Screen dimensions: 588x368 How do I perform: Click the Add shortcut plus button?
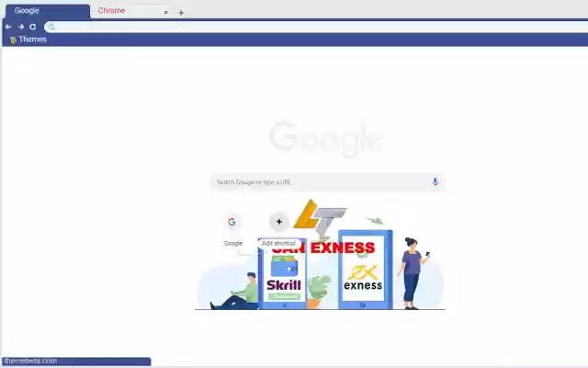pyautogui.click(x=279, y=222)
